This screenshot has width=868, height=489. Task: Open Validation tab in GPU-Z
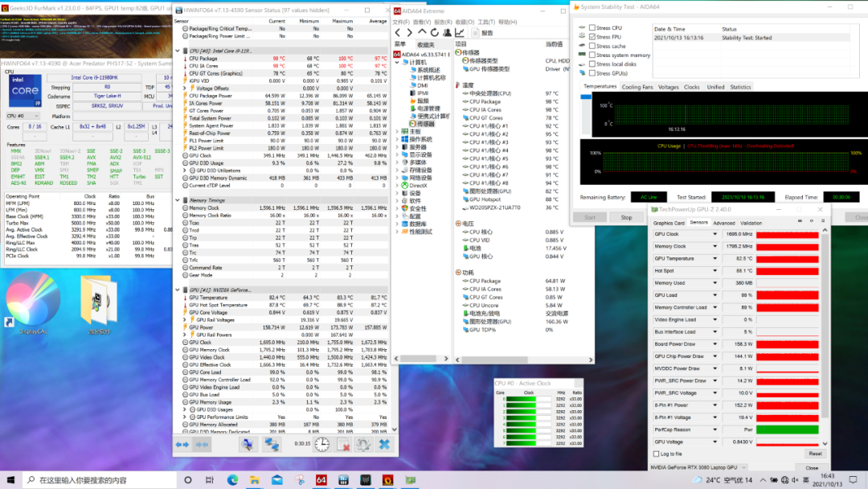tap(751, 223)
